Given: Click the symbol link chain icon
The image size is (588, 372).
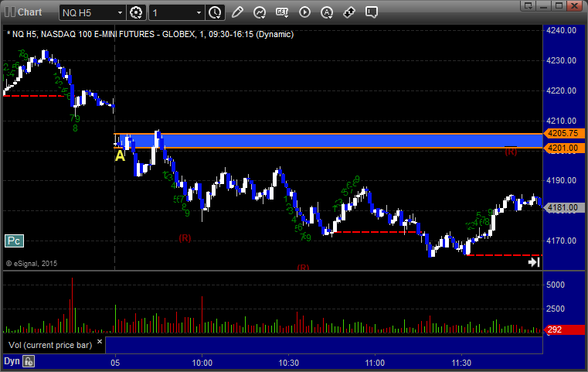Looking at the screenshot, I should point(349,12).
